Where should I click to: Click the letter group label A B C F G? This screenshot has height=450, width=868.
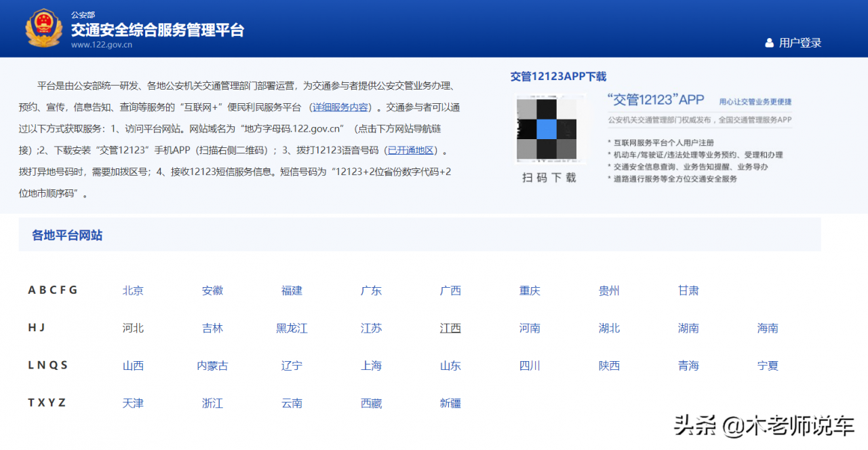tap(52, 290)
